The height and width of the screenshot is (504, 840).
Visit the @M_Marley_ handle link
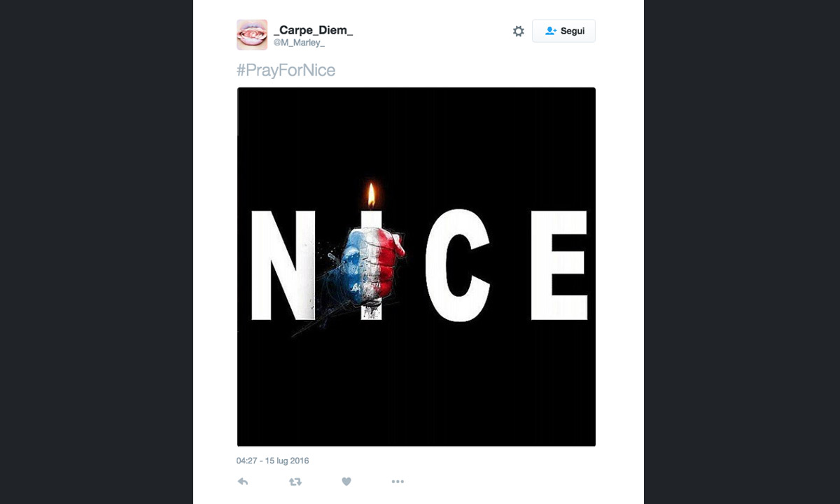click(299, 43)
